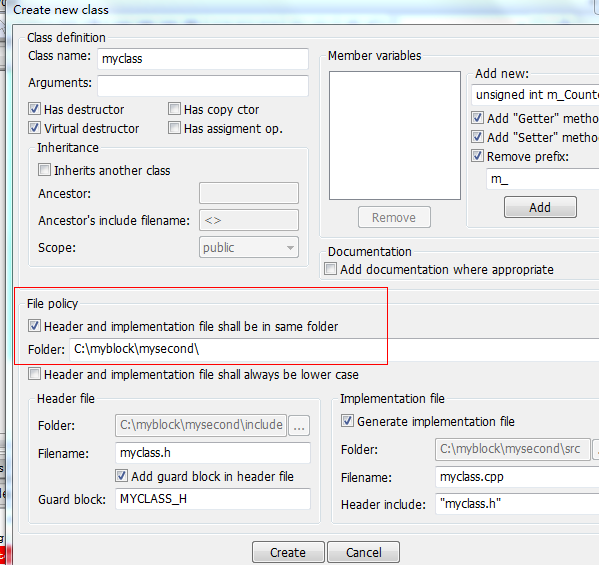Screen dimensions: 599x565
Task: Toggle the Has destructor checkbox
Action: [x=34, y=109]
